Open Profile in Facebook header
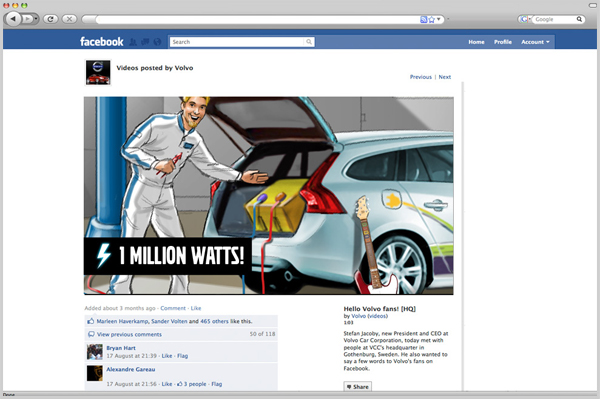 click(x=503, y=42)
